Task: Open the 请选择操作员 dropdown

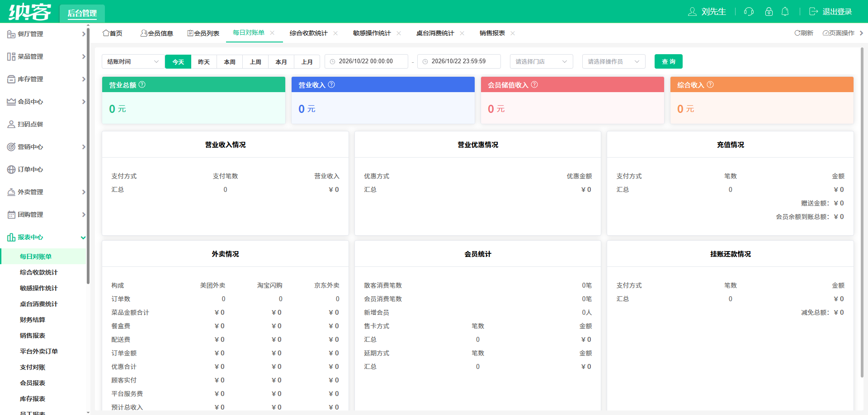Action: click(614, 61)
